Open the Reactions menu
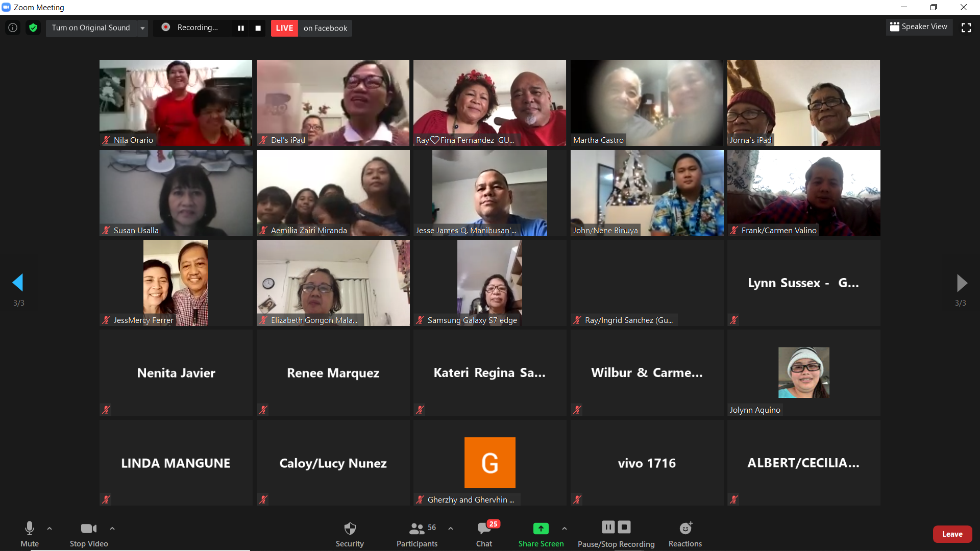The image size is (980, 551). point(685,534)
